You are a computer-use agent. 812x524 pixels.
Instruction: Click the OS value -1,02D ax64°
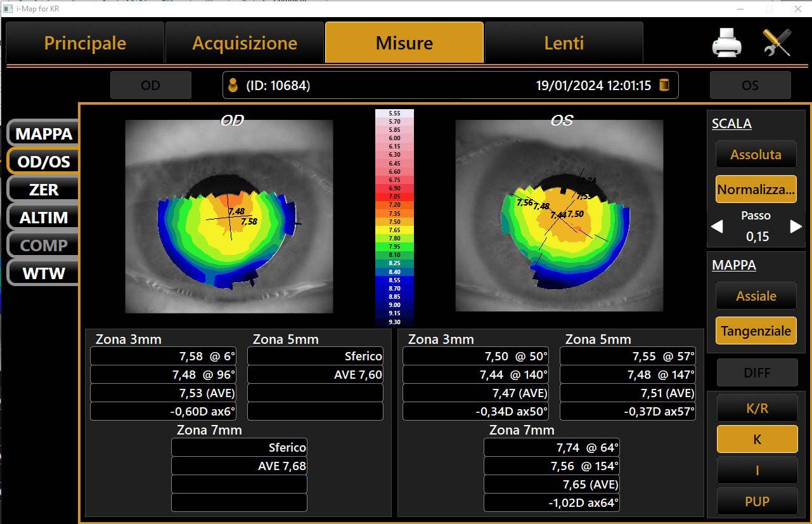click(x=551, y=503)
